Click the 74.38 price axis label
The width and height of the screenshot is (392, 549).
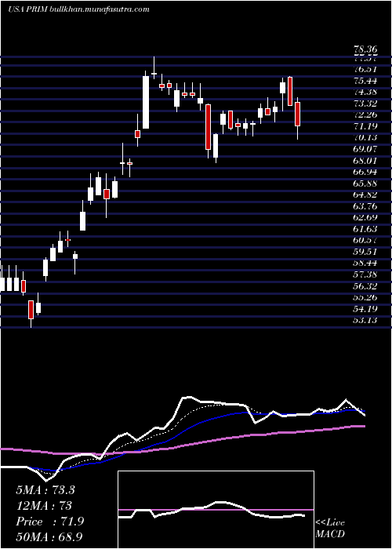tap(365, 92)
